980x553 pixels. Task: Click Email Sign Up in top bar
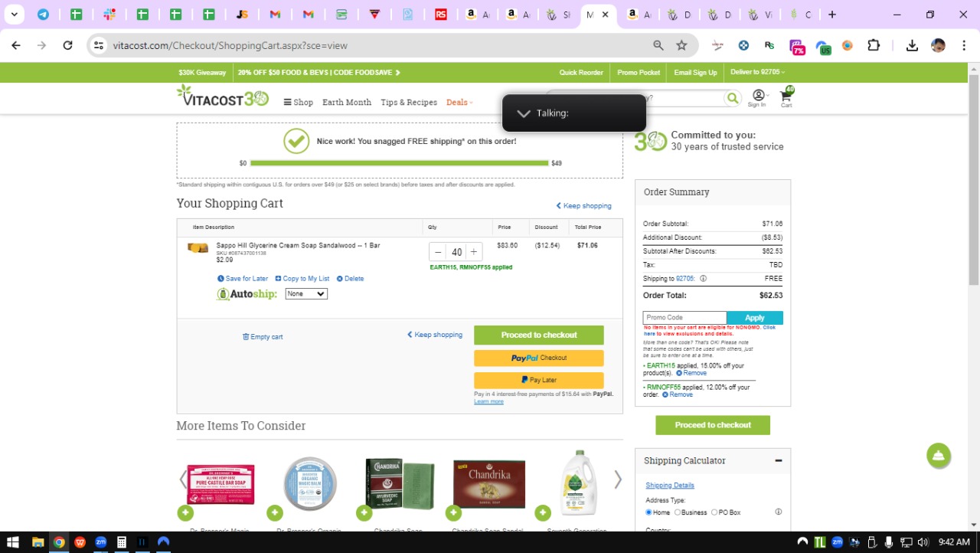click(x=695, y=73)
